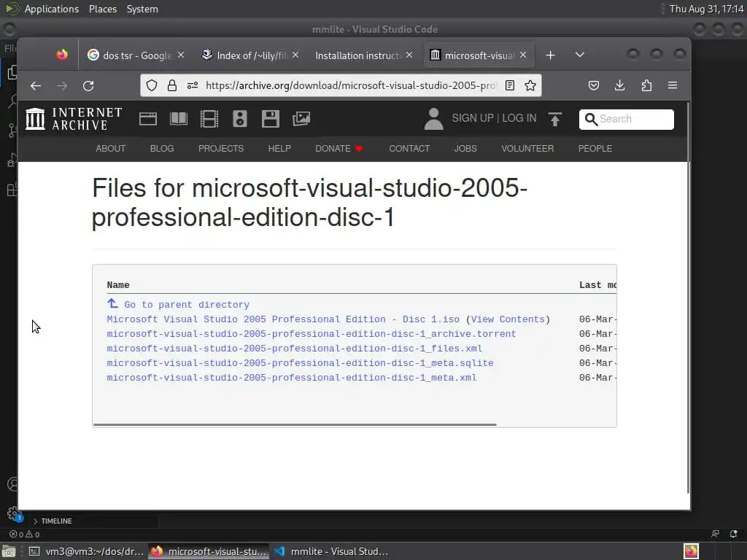Click SIGN UP link

pyautogui.click(x=473, y=118)
